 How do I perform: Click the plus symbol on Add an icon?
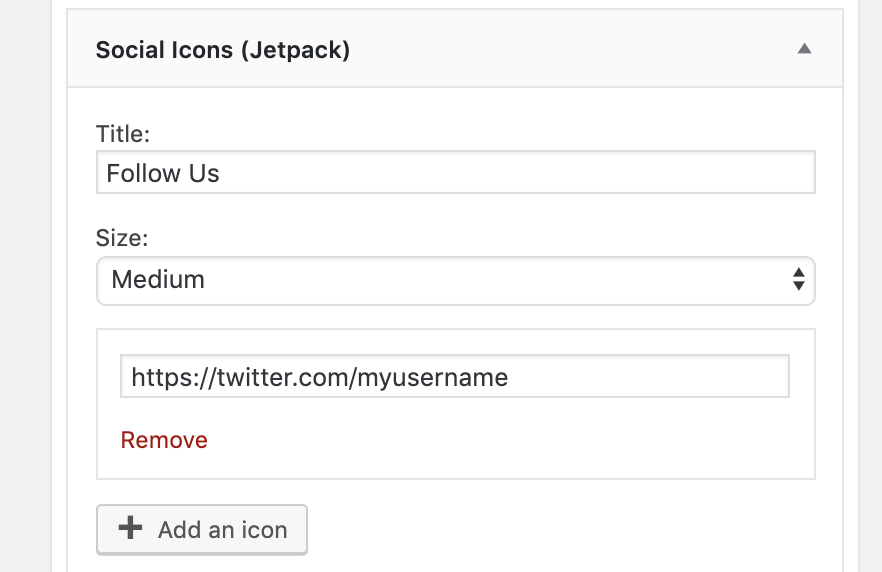pos(130,529)
